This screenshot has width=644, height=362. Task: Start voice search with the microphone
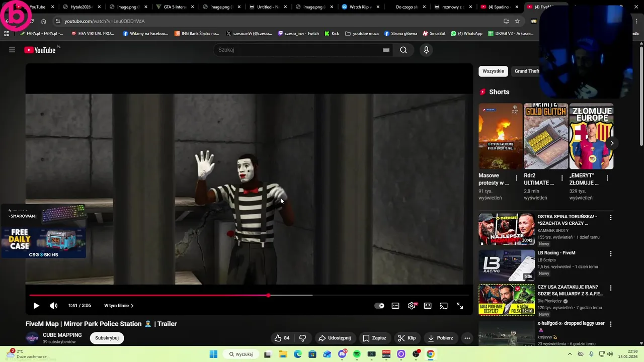click(426, 50)
